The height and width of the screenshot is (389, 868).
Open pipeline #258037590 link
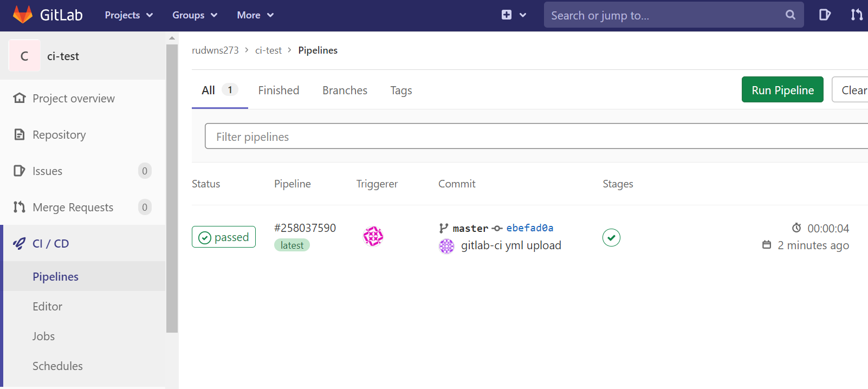click(305, 228)
